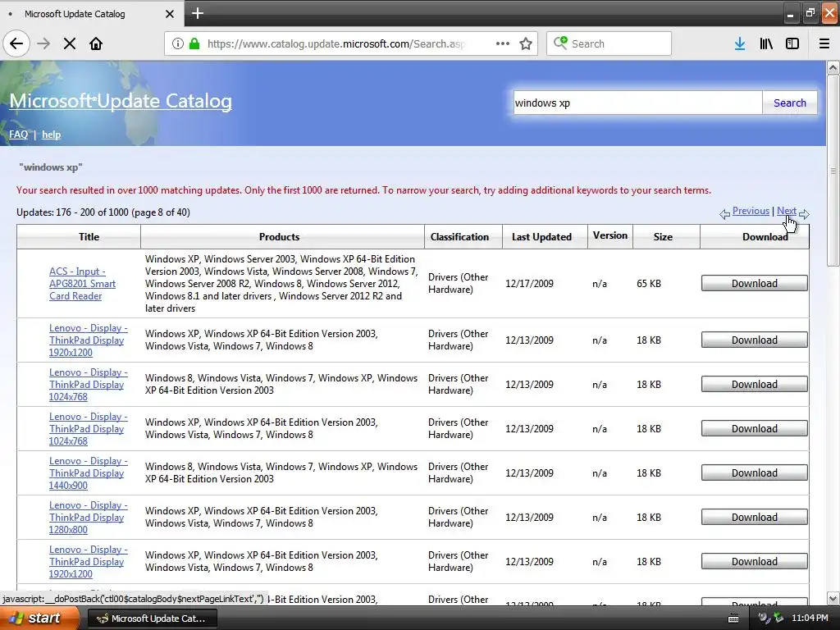The height and width of the screenshot is (630, 840).
Task: Open the Firefox hamburger menu
Action: point(824,43)
